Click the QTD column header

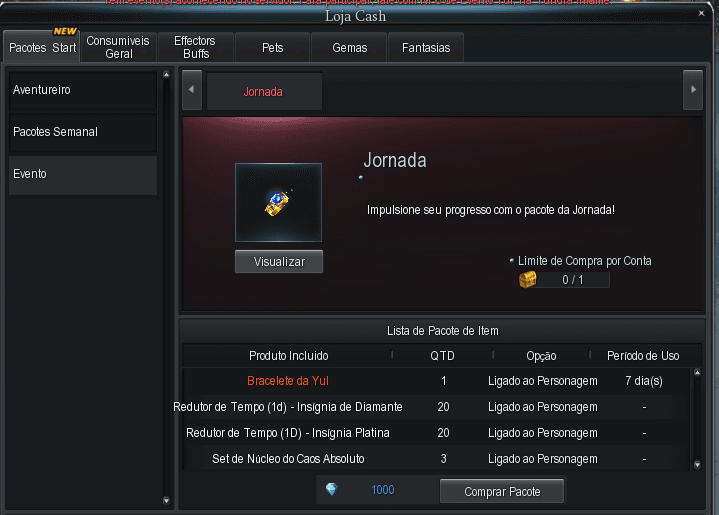coord(442,356)
